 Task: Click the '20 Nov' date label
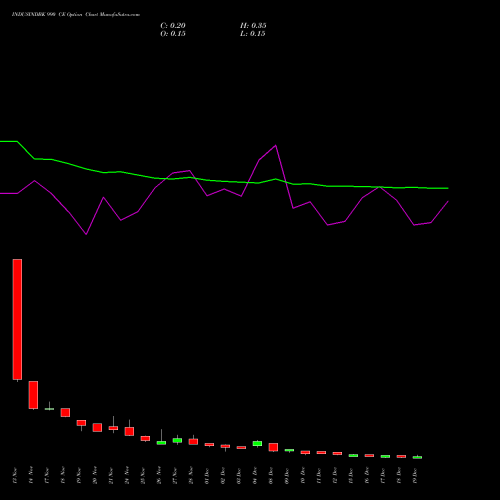click(95, 476)
